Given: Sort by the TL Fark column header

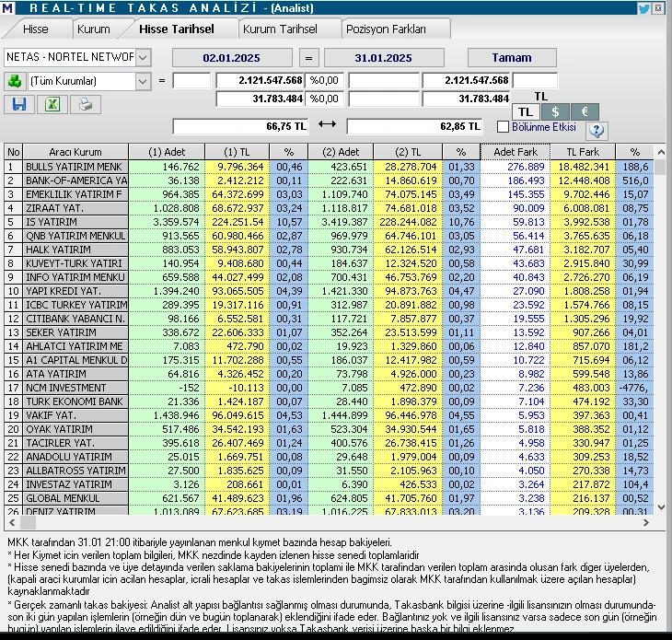Looking at the screenshot, I should tap(583, 152).
